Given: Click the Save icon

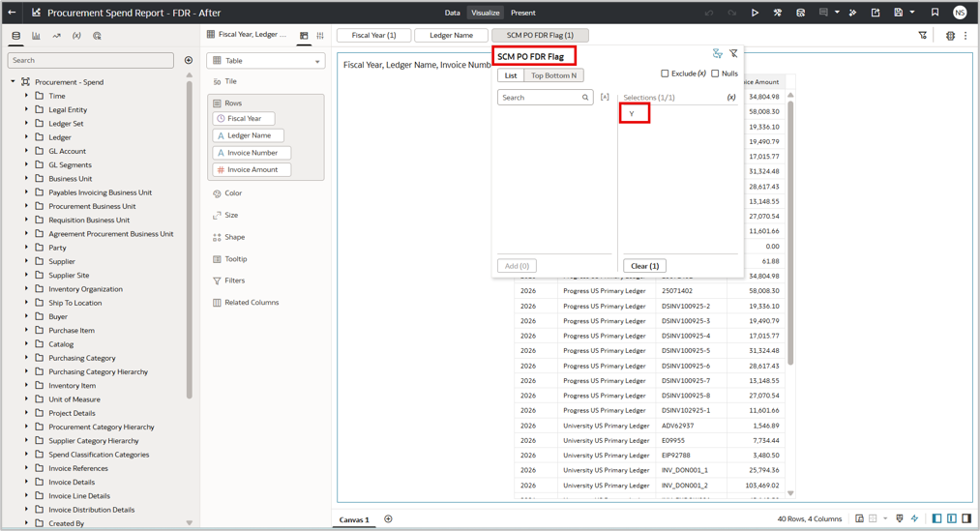Looking at the screenshot, I should click(x=898, y=13).
